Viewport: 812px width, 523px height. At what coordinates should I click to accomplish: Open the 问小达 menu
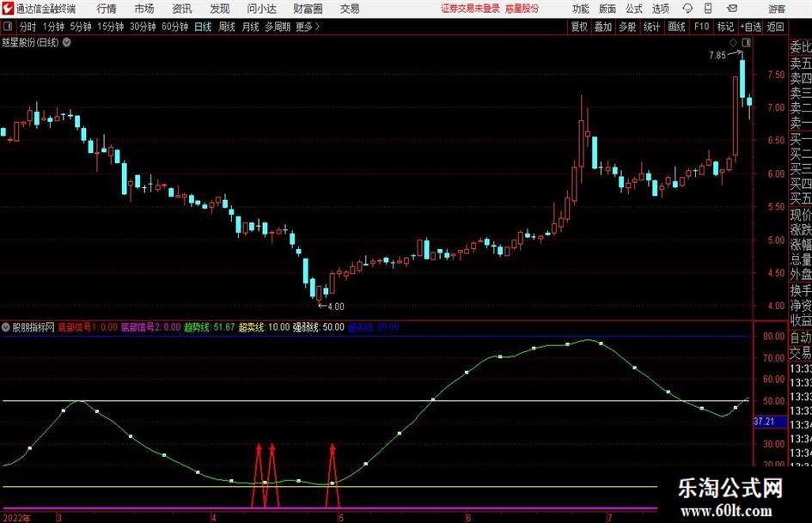tap(261, 9)
